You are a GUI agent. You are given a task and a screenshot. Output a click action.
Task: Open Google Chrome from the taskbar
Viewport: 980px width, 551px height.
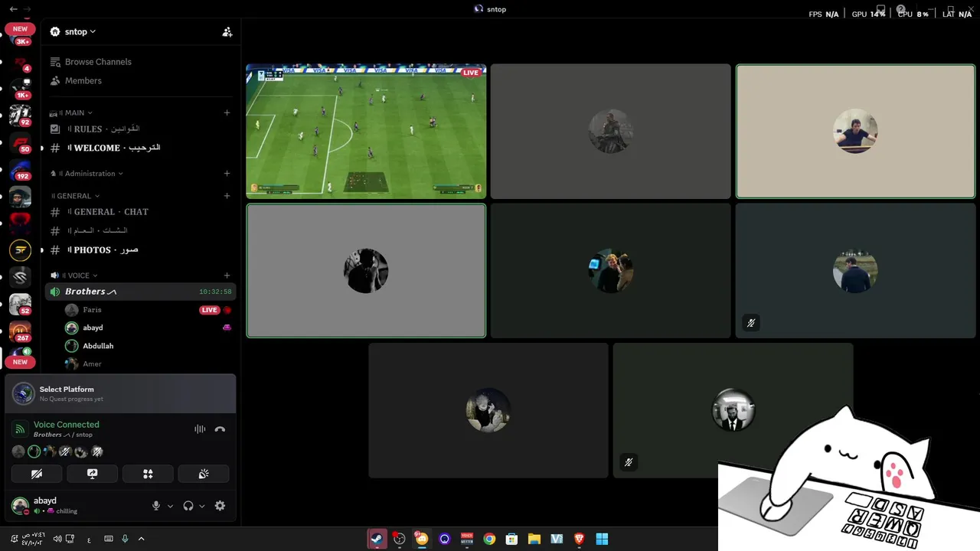tap(489, 539)
